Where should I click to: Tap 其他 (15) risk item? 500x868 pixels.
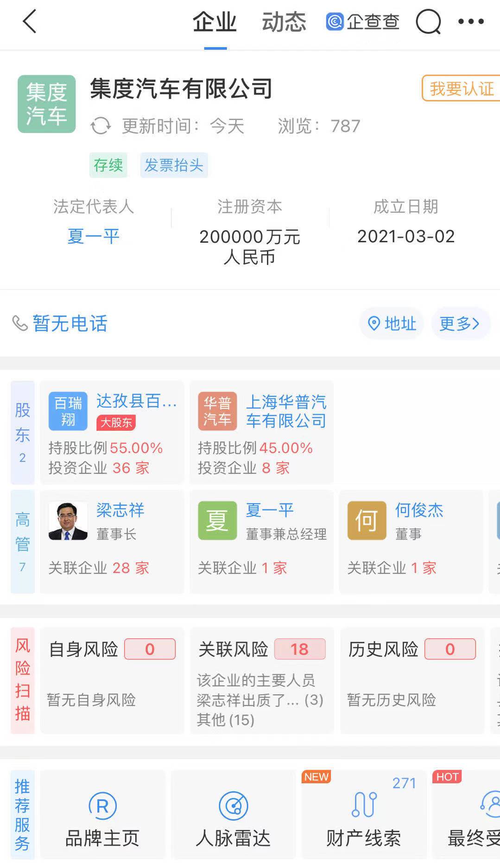click(226, 720)
